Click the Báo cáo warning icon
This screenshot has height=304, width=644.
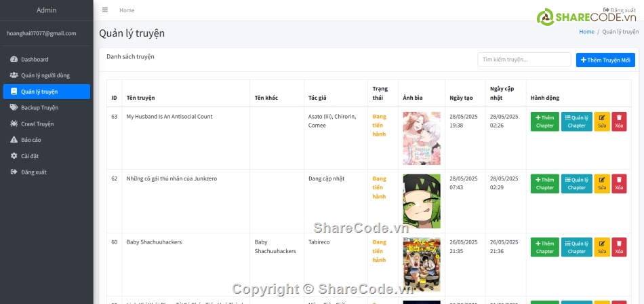[14, 140]
